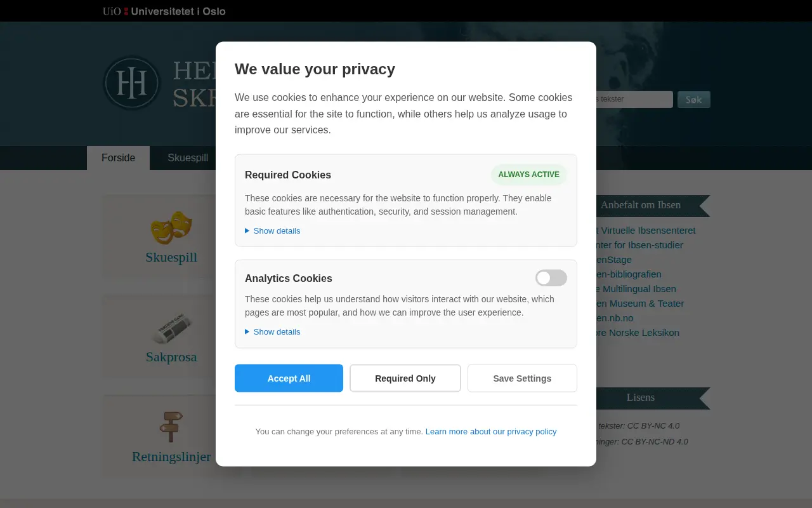The width and height of the screenshot is (812, 508).
Task: Expand Show details under Required Cookies
Action: click(273, 231)
